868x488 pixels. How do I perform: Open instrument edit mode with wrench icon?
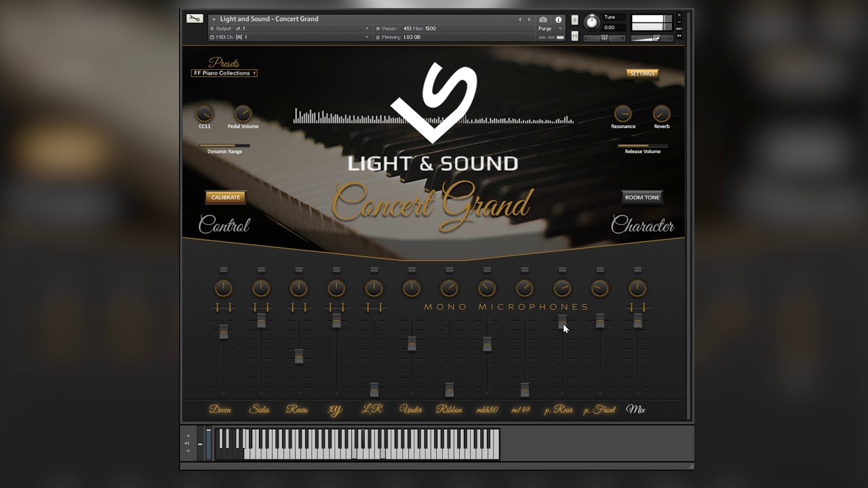(195, 19)
